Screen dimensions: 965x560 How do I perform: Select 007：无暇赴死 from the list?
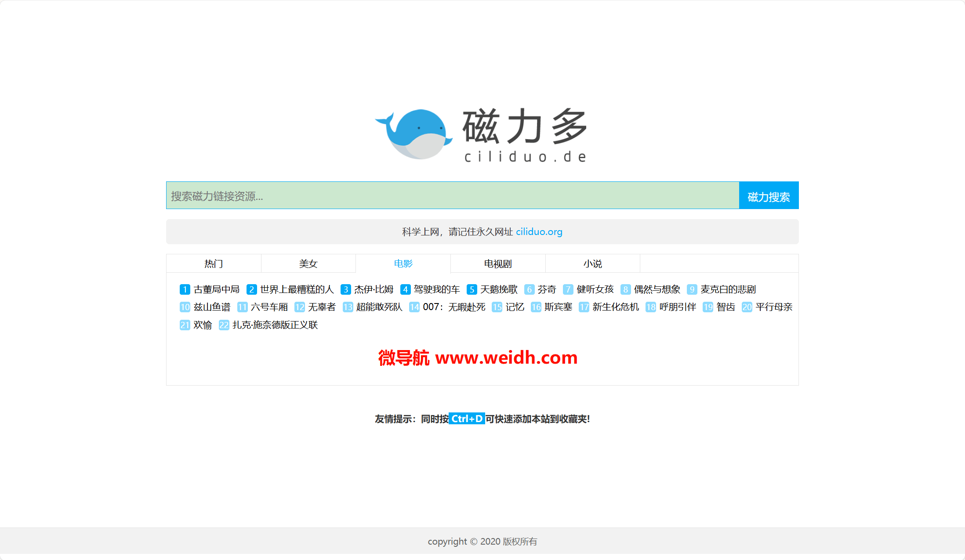tap(454, 307)
